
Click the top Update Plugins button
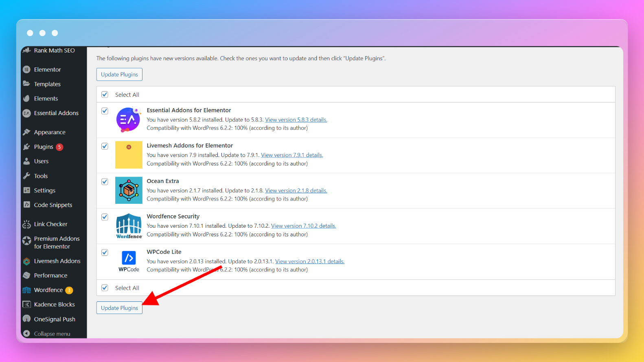(119, 74)
